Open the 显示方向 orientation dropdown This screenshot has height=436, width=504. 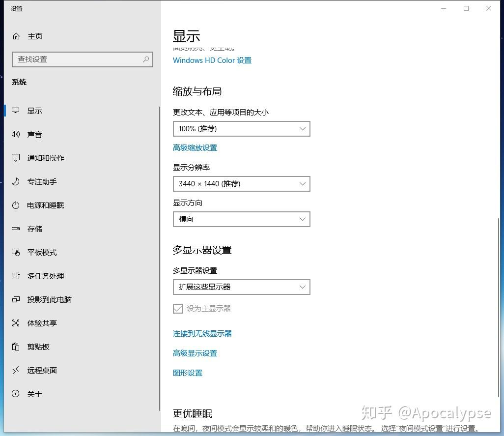point(241,219)
